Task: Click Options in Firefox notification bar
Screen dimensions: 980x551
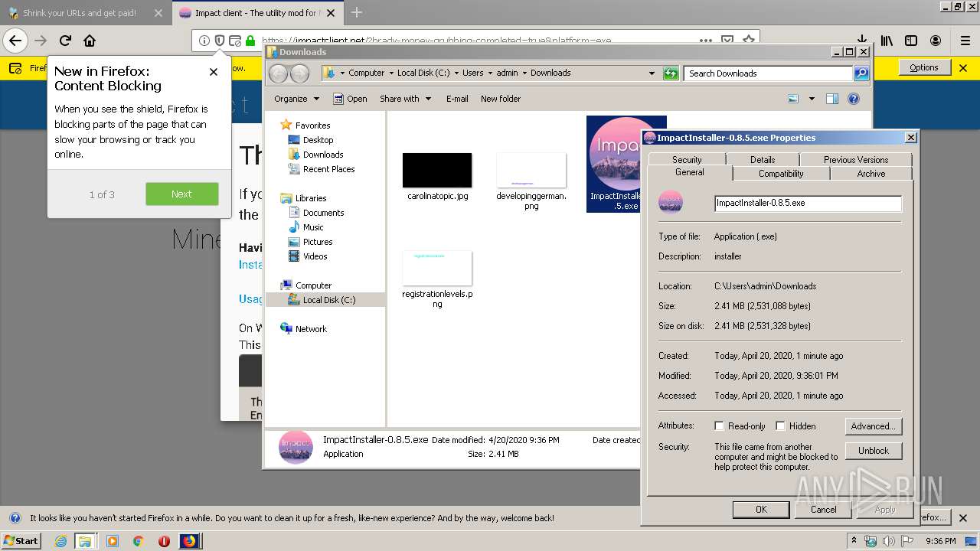Action: pos(923,67)
